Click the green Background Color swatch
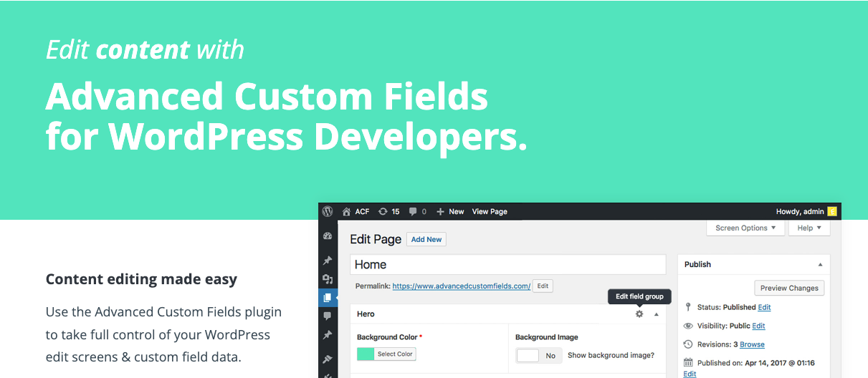This screenshot has height=378, width=868. coord(366,354)
